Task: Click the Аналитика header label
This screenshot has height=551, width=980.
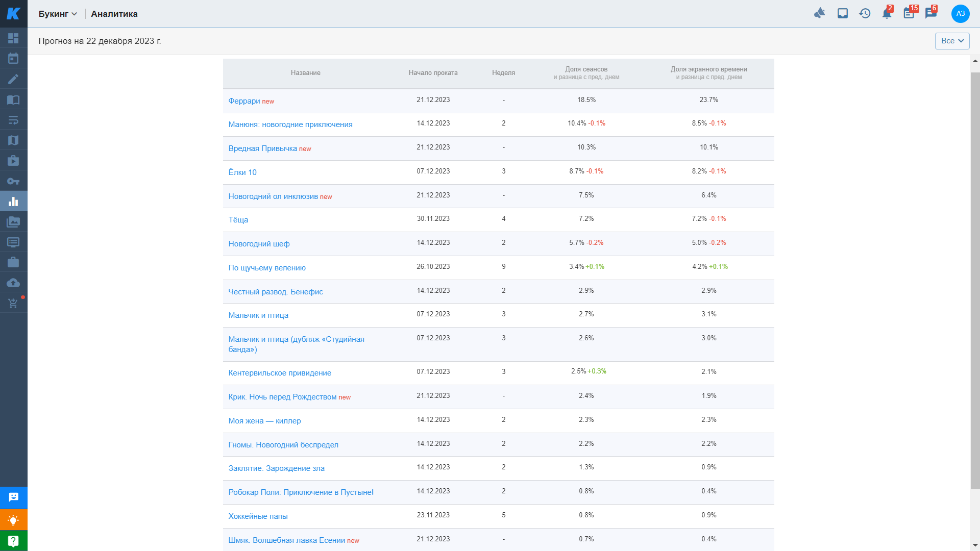Action: click(114, 14)
